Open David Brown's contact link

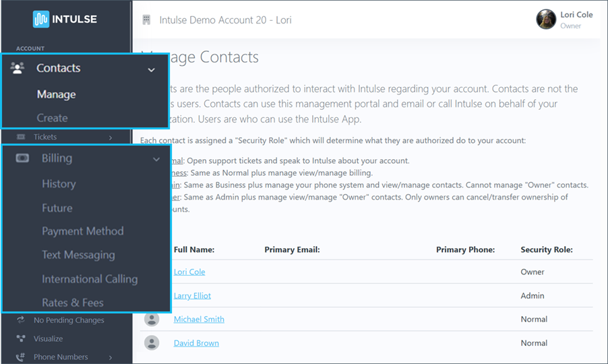click(x=195, y=343)
